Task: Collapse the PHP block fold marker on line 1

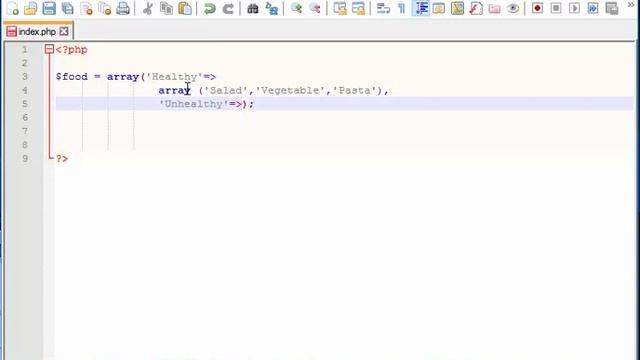Action: [x=49, y=49]
